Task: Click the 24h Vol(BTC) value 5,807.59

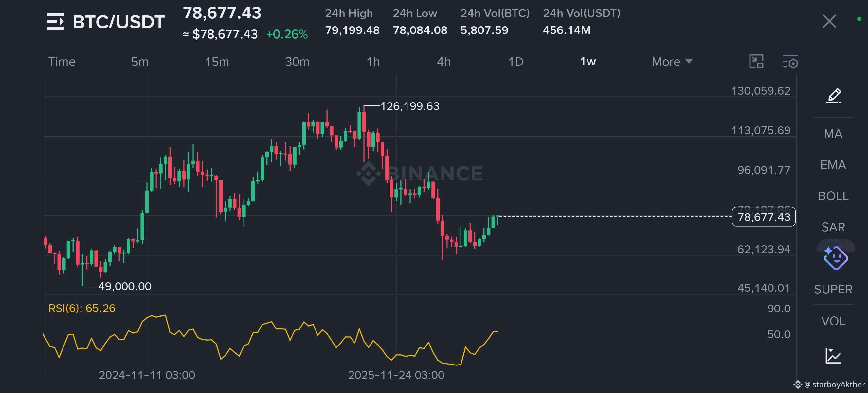Action: [484, 30]
